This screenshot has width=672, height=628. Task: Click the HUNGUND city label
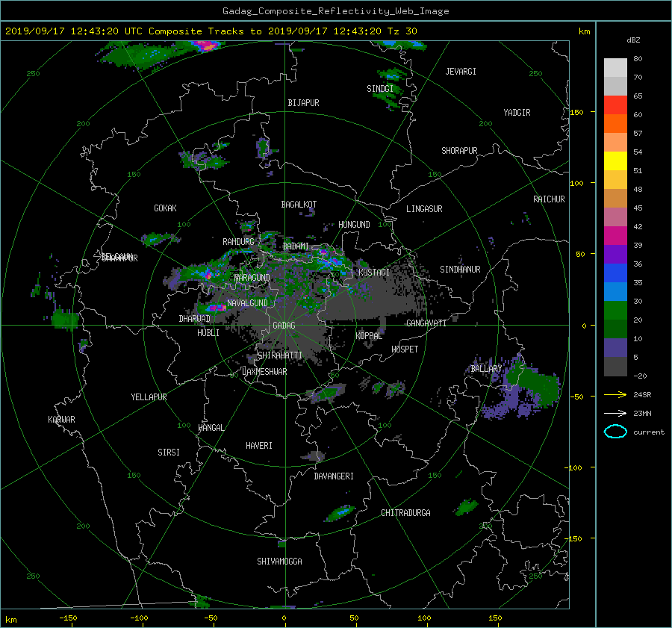click(354, 225)
